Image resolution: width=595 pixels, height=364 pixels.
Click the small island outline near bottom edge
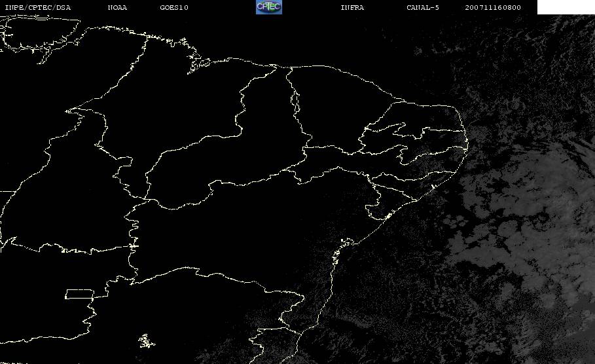coord(147,340)
